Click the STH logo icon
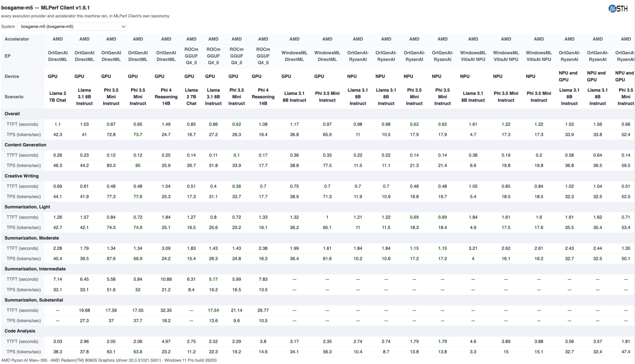The width and height of the screenshot is (635, 364). 618,9
